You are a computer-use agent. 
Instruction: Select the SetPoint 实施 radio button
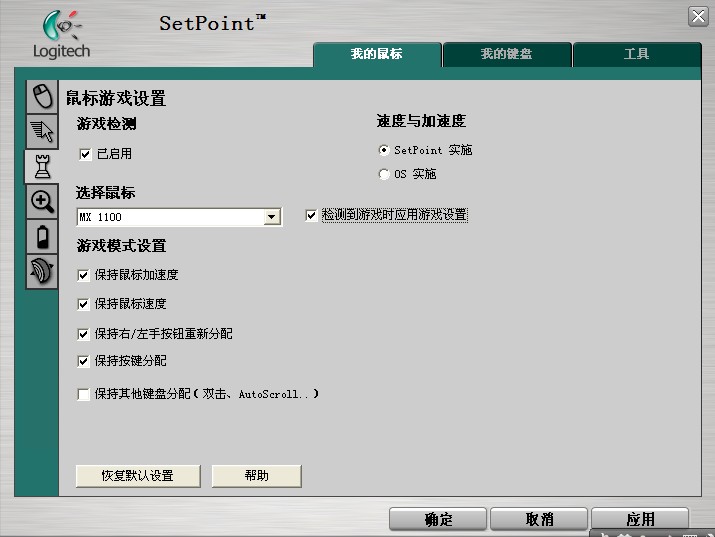pos(384,150)
